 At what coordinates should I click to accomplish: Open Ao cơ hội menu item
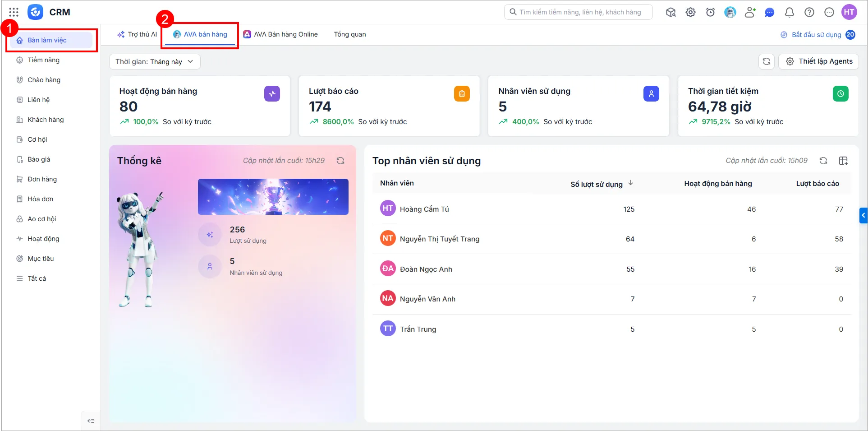point(51,219)
